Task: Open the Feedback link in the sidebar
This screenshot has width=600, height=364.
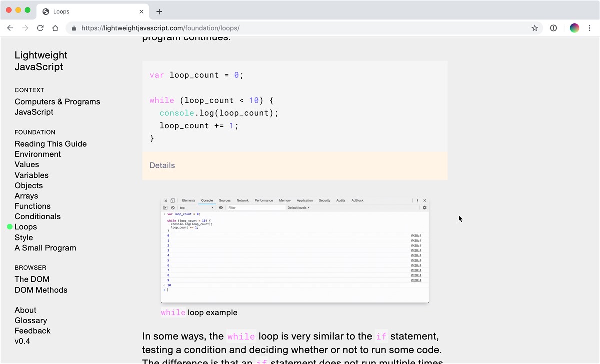Action: [33, 331]
